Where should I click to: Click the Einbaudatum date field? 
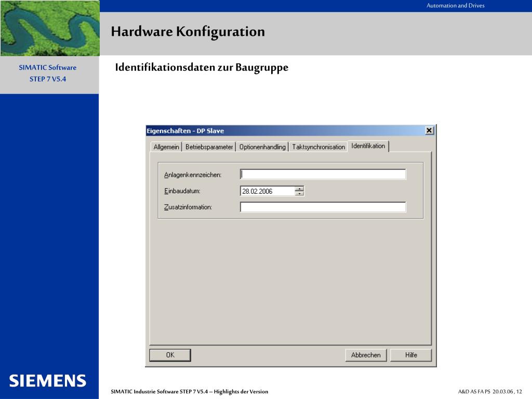(x=268, y=191)
